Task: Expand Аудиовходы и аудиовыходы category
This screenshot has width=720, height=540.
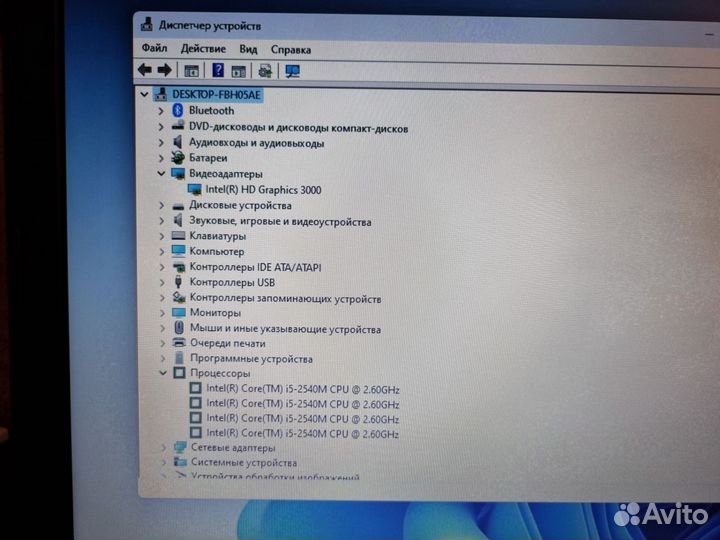Action: pyautogui.click(x=161, y=143)
